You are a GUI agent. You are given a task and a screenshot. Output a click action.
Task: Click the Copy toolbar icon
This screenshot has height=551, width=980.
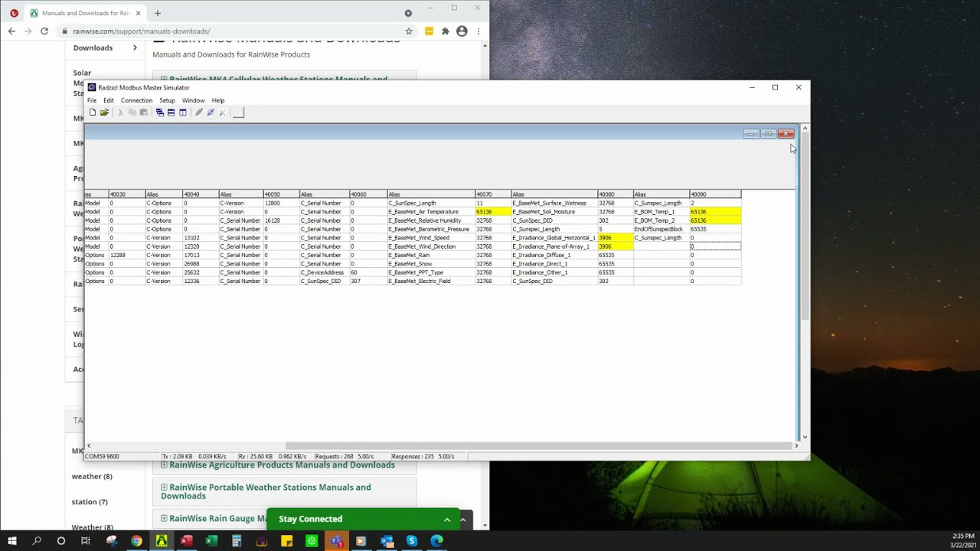(132, 112)
